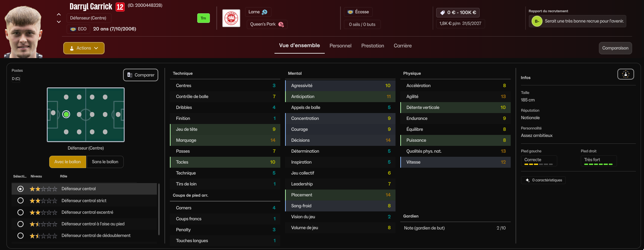The height and width of the screenshot is (250, 644).
Task: Click the Infos panel customize icon
Action: 626,74
